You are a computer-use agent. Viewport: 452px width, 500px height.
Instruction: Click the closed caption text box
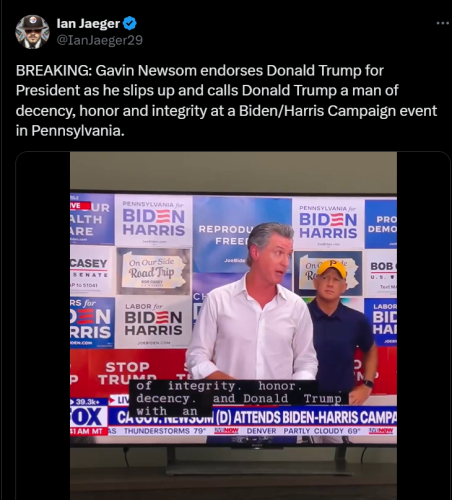pyautogui.click(x=239, y=398)
